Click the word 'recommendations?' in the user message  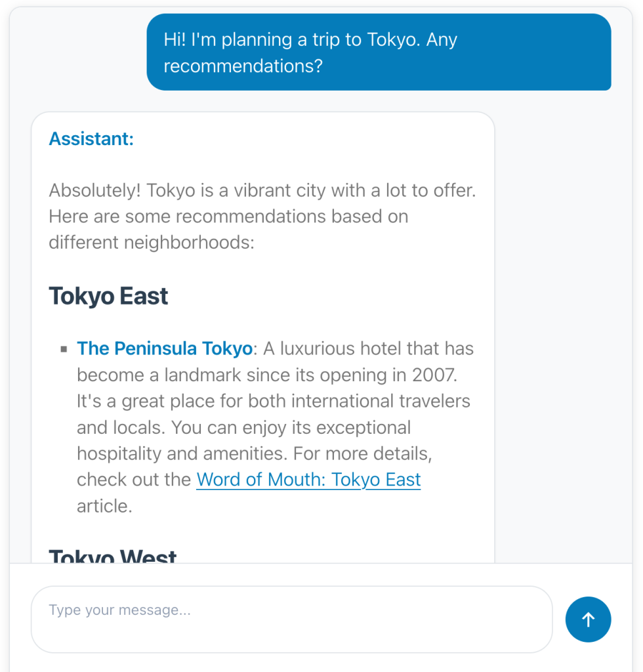(243, 66)
